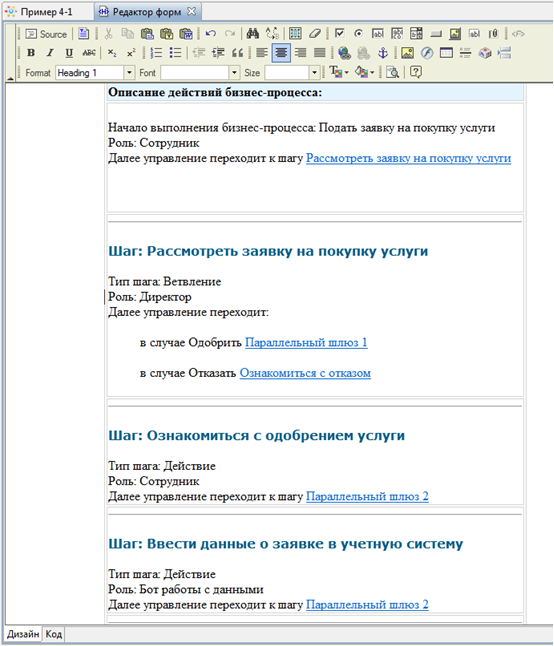Click the Redo arrow icon

(x=230, y=34)
